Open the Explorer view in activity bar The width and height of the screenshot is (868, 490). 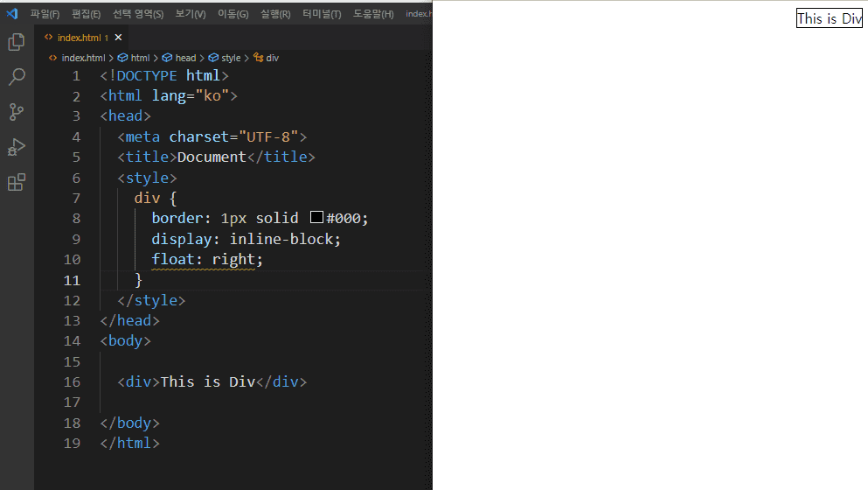click(17, 42)
